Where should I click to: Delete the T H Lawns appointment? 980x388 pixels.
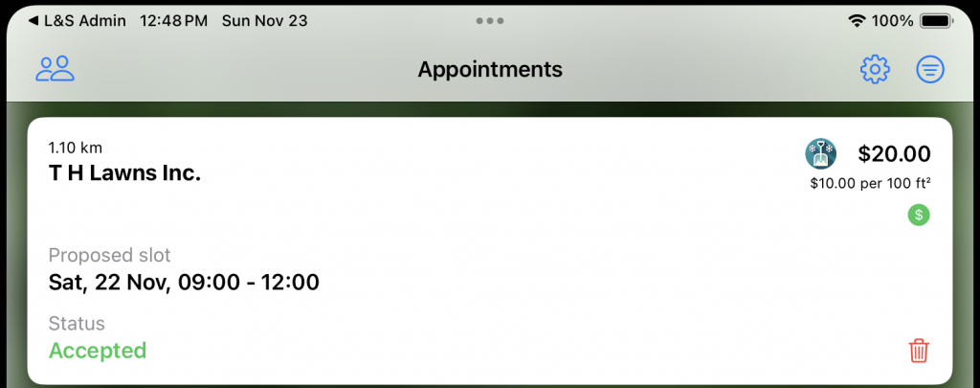[x=918, y=351]
